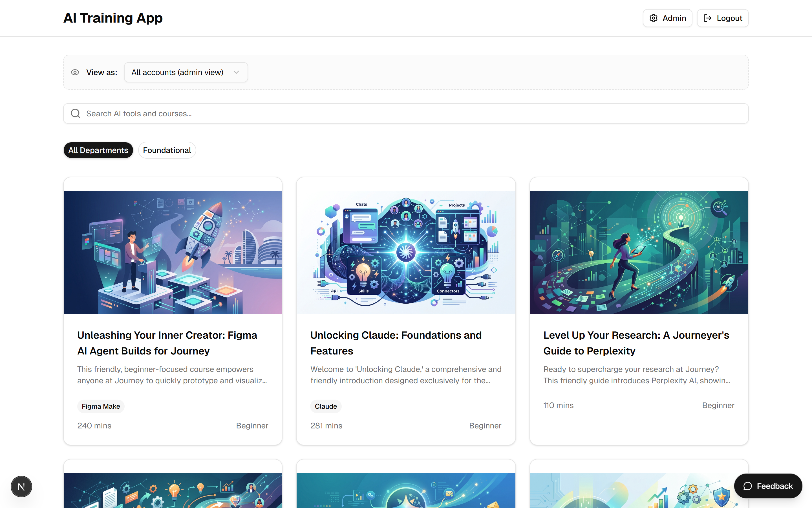Log out using the Logout button
This screenshot has height=508, width=812.
723,18
